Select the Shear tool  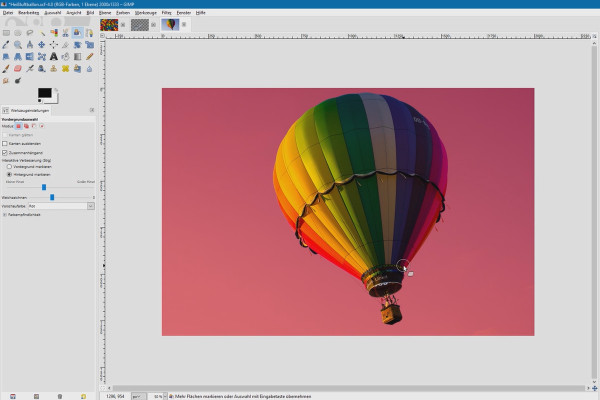click(6, 57)
